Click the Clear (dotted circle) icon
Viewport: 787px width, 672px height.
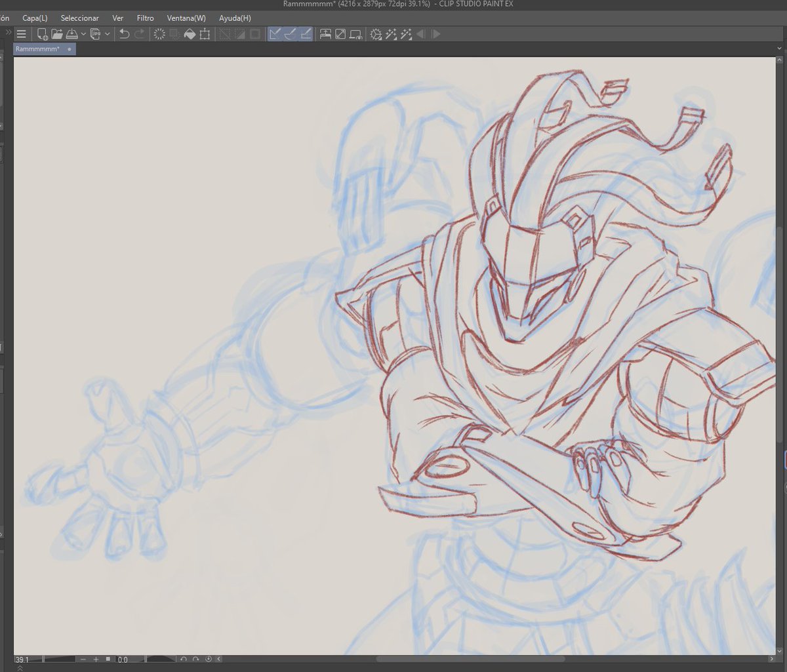pyautogui.click(x=159, y=34)
